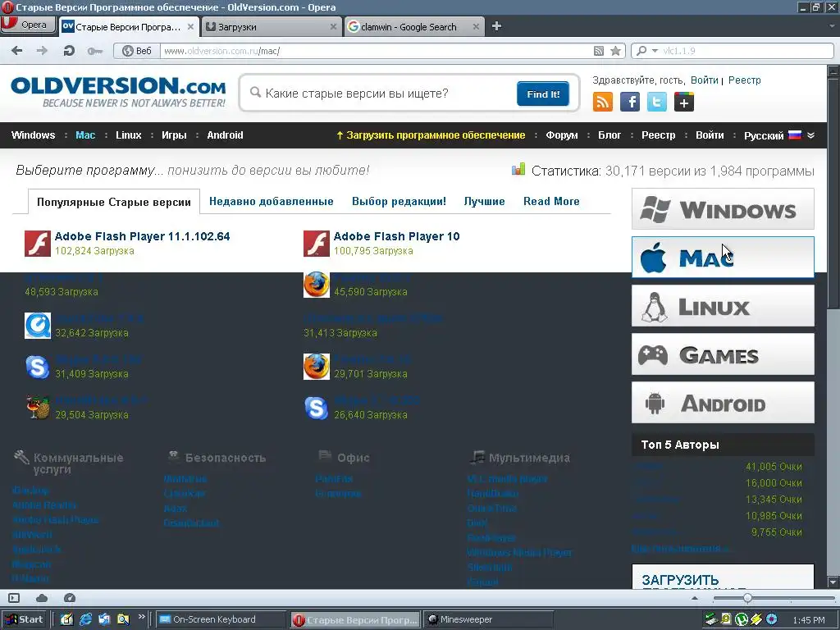Select Windows in the black navigation bar
840x630 pixels.
coord(33,135)
